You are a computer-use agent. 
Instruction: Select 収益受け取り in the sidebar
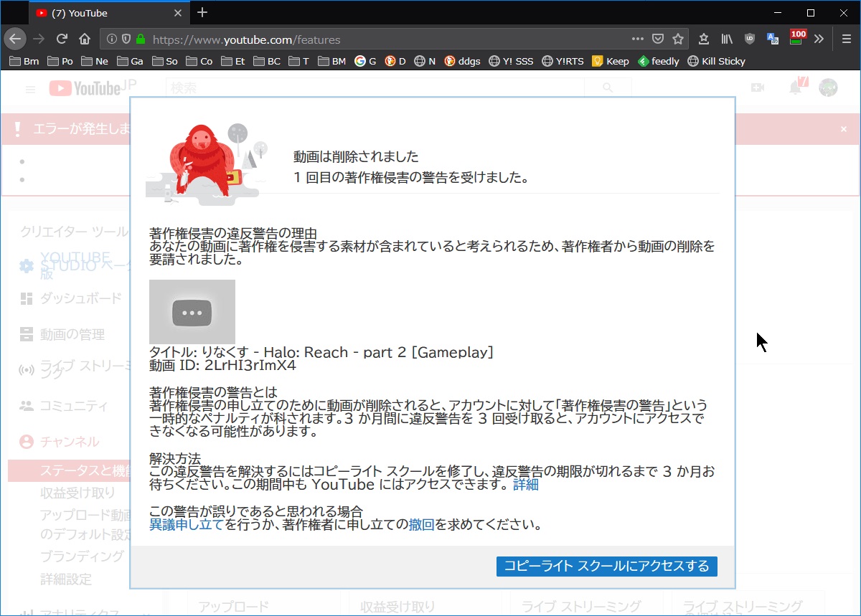click(77, 493)
